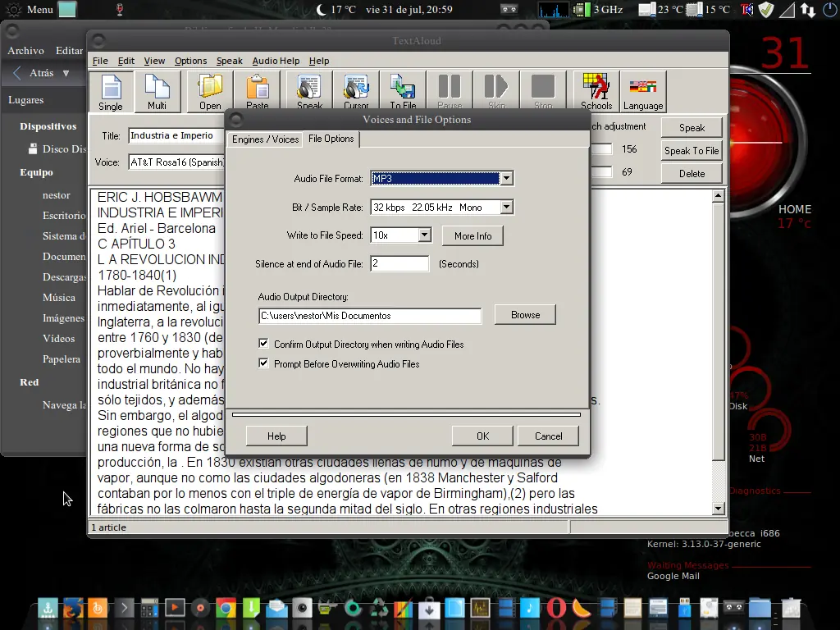Open the Bit / Sample Rate dropdown arrow
Screen dimensions: 840x630
click(506, 207)
